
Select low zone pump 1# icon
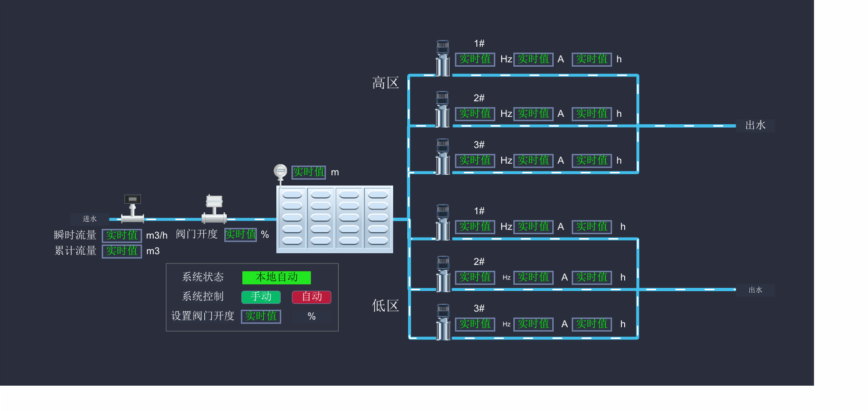click(x=443, y=223)
